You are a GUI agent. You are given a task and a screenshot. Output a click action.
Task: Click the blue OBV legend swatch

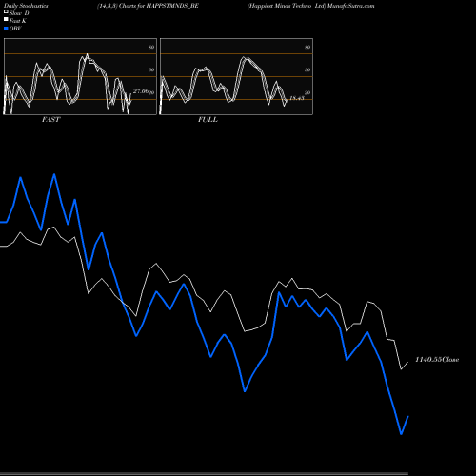click(x=6, y=29)
